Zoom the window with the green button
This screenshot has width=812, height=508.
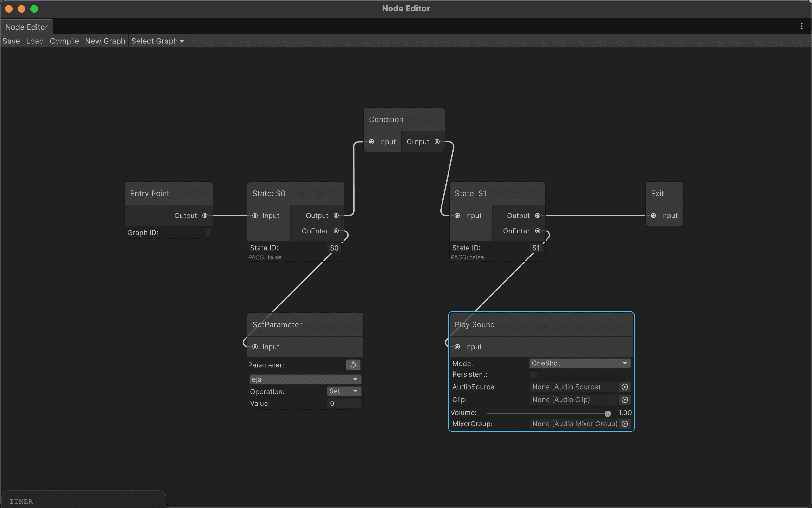(34, 9)
